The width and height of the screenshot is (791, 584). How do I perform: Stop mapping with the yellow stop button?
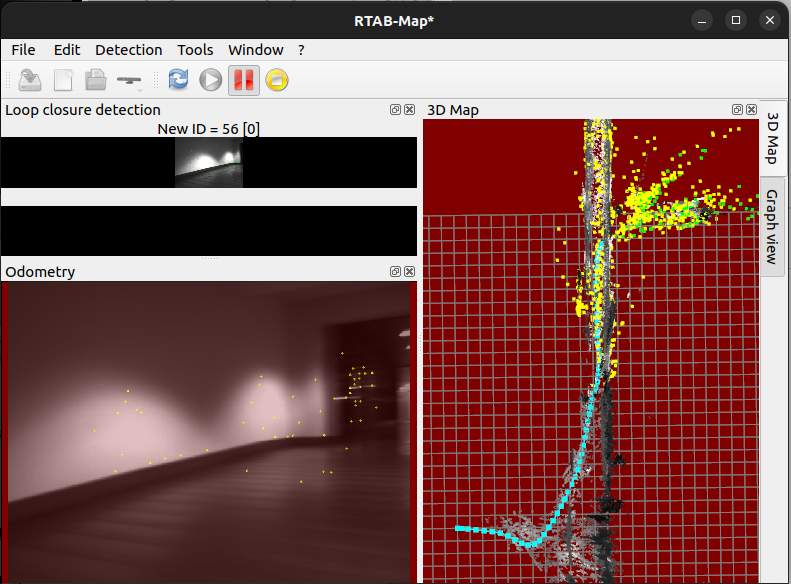point(277,80)
